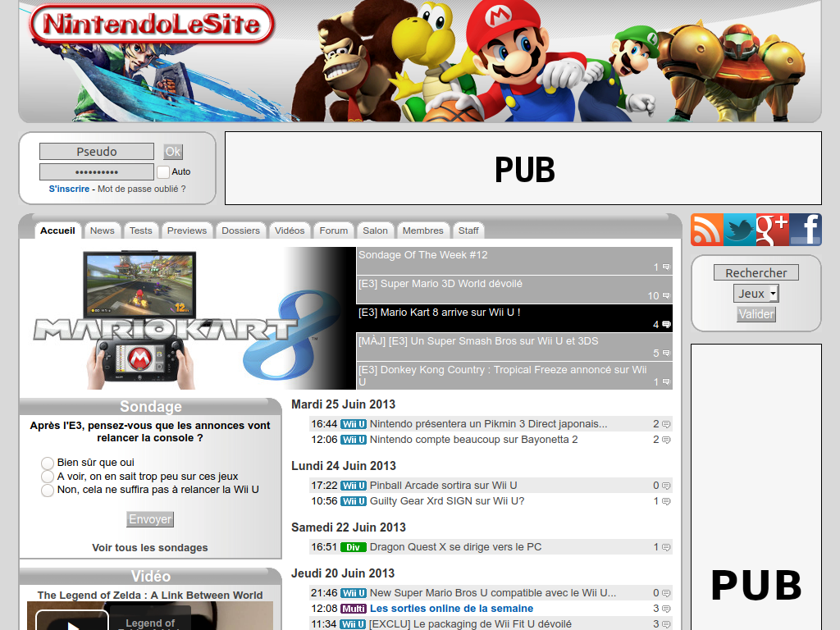Open the Staff tab
This screenshot has width=840, height=630.
pos(468,231)
